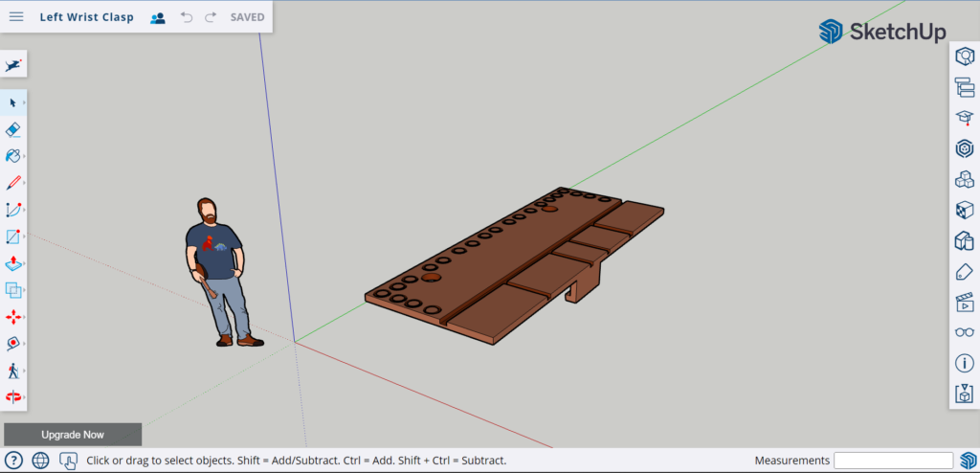Open the Scenes clapperboard panel
Image resolution: width=980 pixels, height=473 pixels.
(965, 303)
